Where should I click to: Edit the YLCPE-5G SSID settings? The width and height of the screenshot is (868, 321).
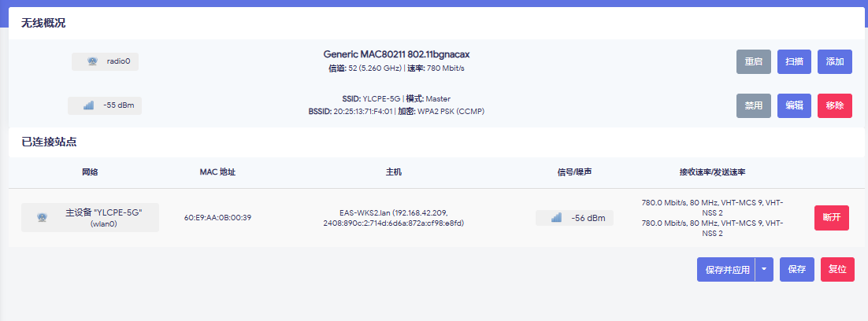coord(794,105)
